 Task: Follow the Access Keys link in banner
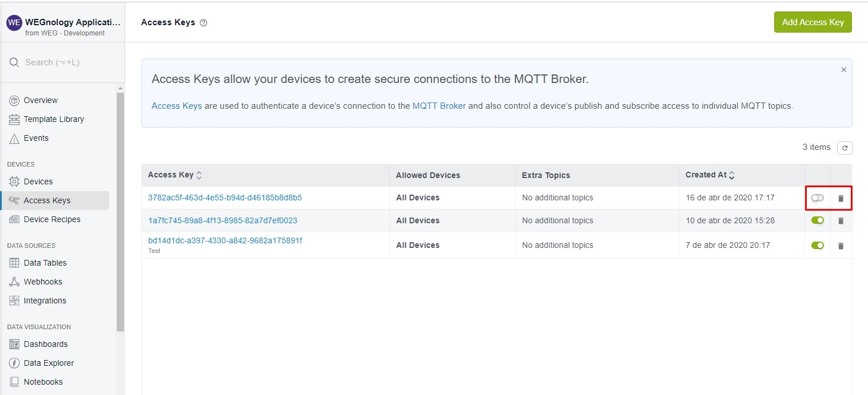pos(177,106)
